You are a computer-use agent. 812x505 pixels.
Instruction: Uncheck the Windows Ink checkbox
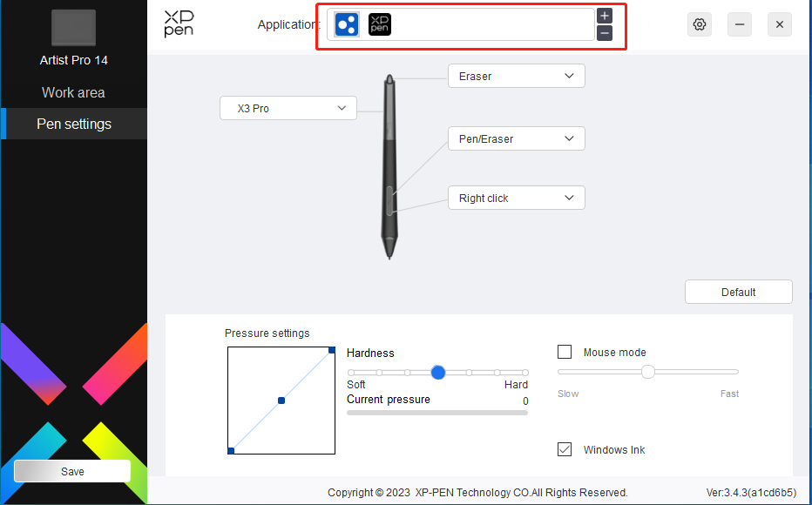(565, 449)
